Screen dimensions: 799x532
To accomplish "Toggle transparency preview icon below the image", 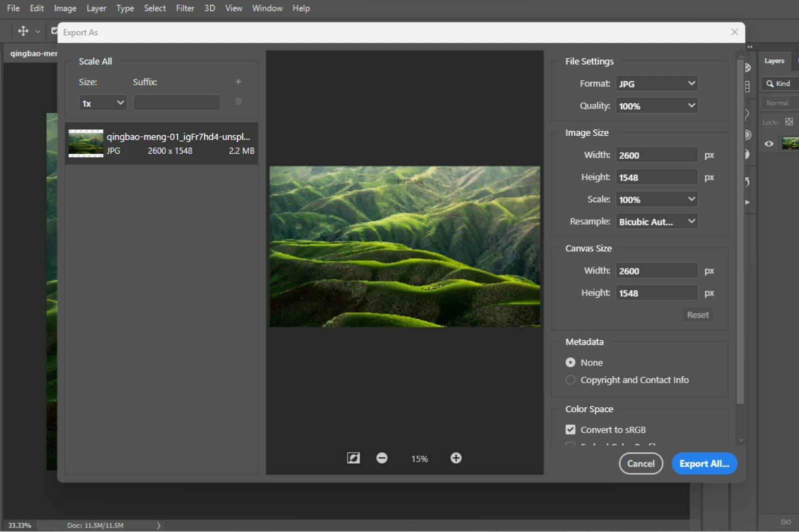I will 353,458.
